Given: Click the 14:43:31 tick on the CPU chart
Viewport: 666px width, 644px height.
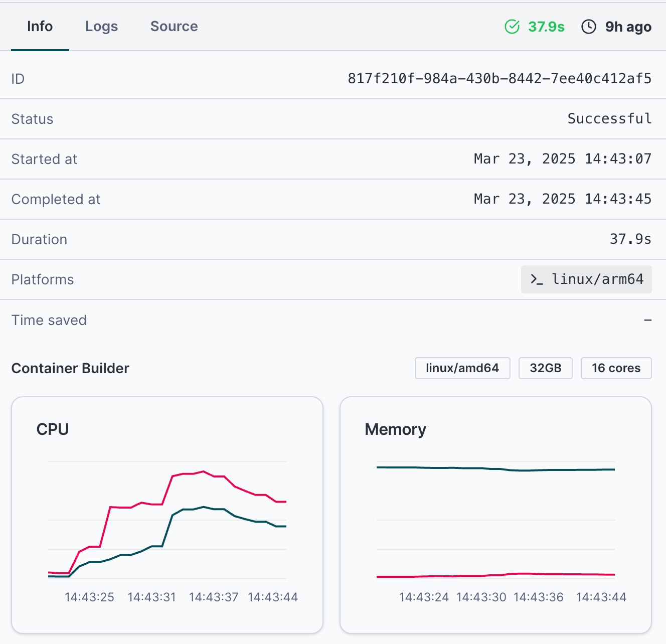Looking at the screenshot, I should tap(152, 597).
